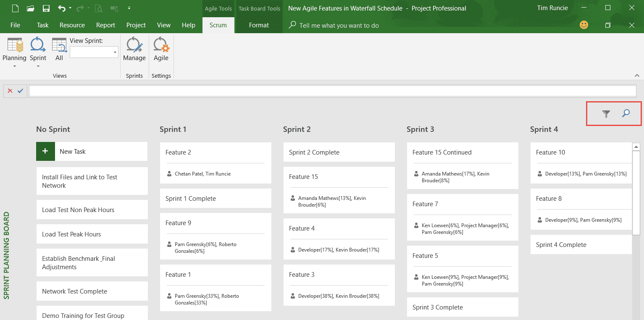Select the Scrum ribbon tab

coord(218,25)
